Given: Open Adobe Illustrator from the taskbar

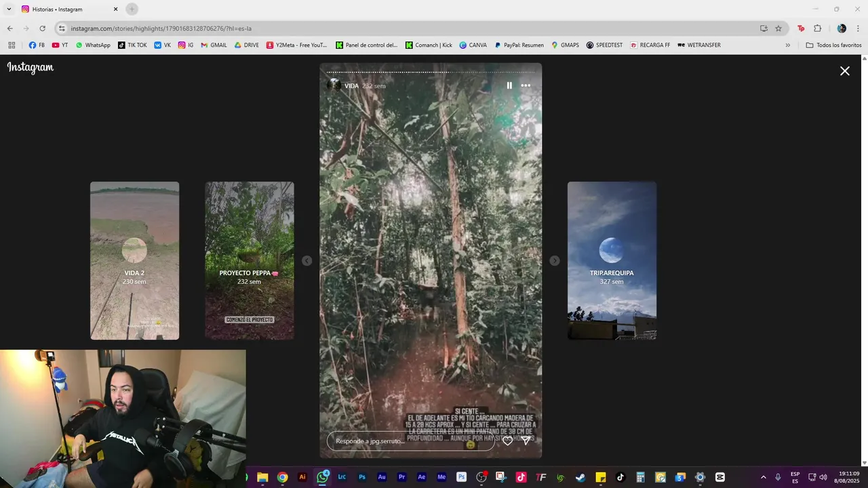Looking at the screenshot, I should [302, 477].
